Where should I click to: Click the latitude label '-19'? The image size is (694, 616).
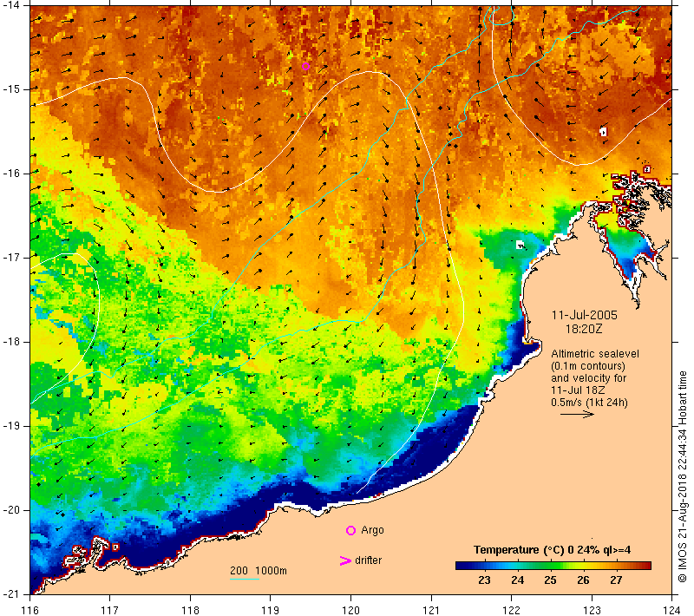(x=11, y=426)
